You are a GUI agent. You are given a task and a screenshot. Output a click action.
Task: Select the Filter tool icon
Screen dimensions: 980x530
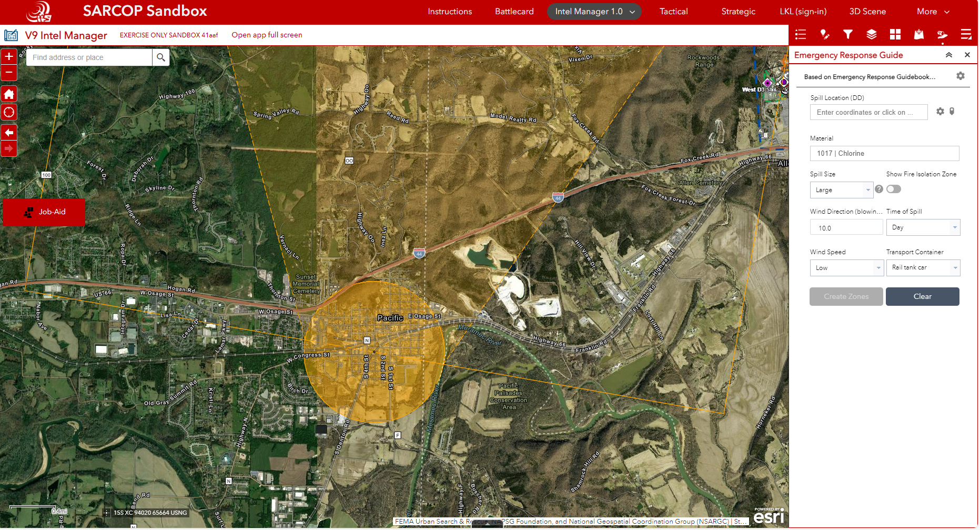pyautogui.click(x=848, y=34)
